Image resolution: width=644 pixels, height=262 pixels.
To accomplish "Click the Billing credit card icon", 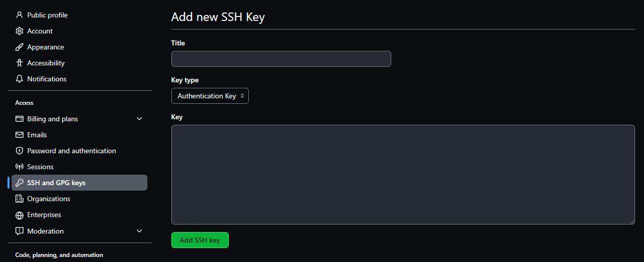I will tap(19, 119).
